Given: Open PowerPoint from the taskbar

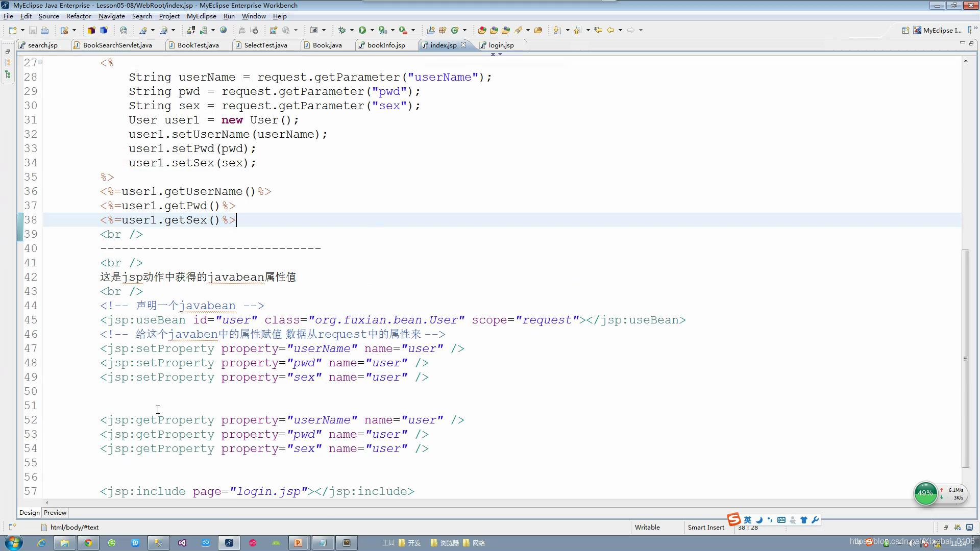Looking at the screenshot, I should click(298, 543).
